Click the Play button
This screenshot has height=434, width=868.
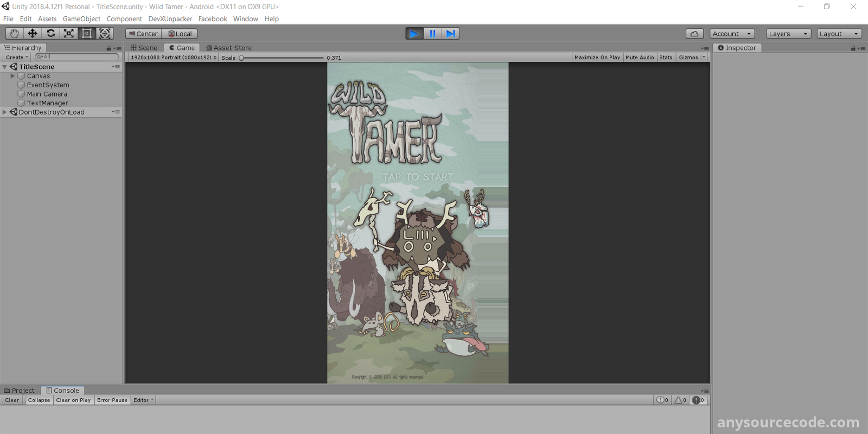click(x=414, y=34)
